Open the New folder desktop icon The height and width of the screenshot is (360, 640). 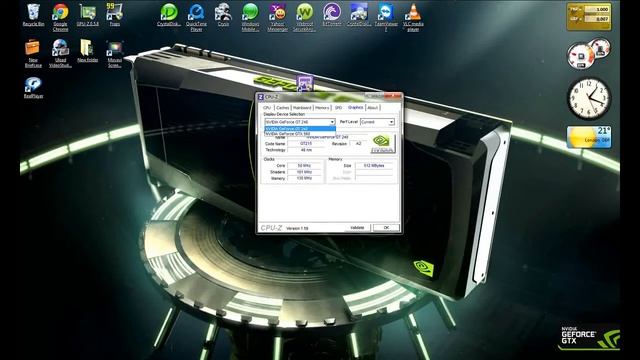(x=87, y=51)
